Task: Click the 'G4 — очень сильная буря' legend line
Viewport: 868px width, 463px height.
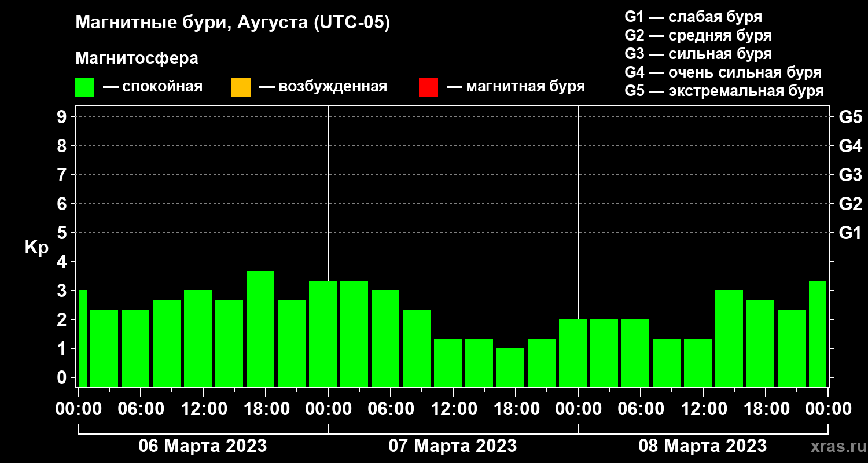Action: point(723,72)
